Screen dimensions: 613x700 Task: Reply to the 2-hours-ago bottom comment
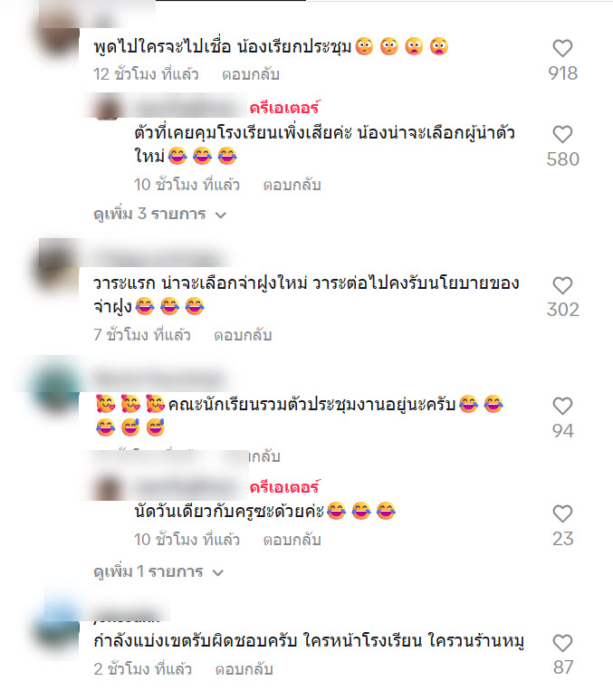(244, 669)
